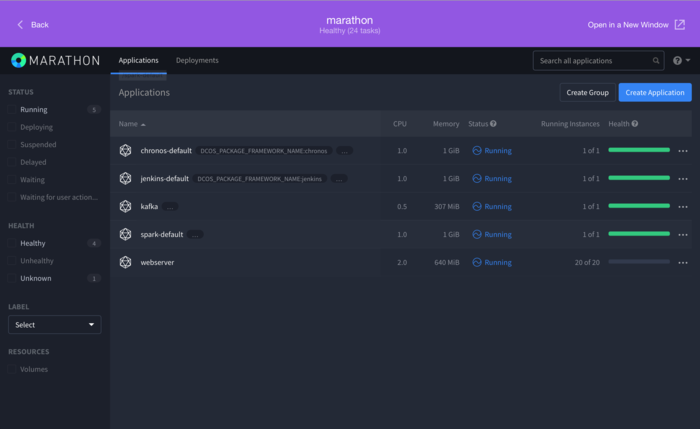Screen dimensions: 700x429
Task: Click the search magnifier icon
Action: pyautogui.click(x=656, y=61)
